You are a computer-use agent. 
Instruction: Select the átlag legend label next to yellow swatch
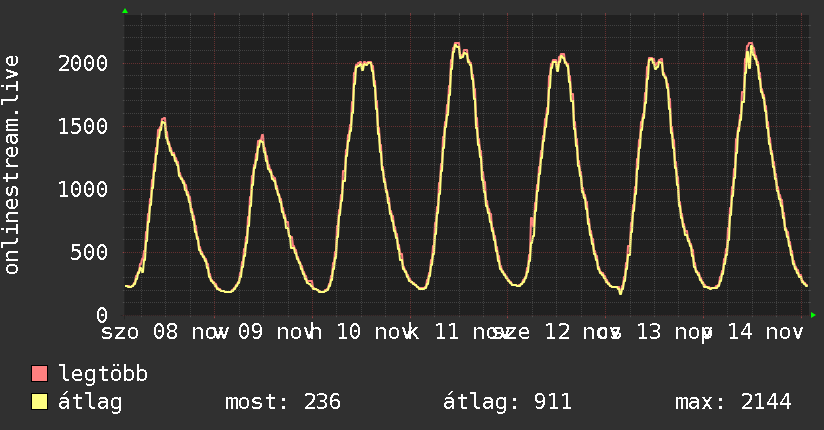click(90, 402)
